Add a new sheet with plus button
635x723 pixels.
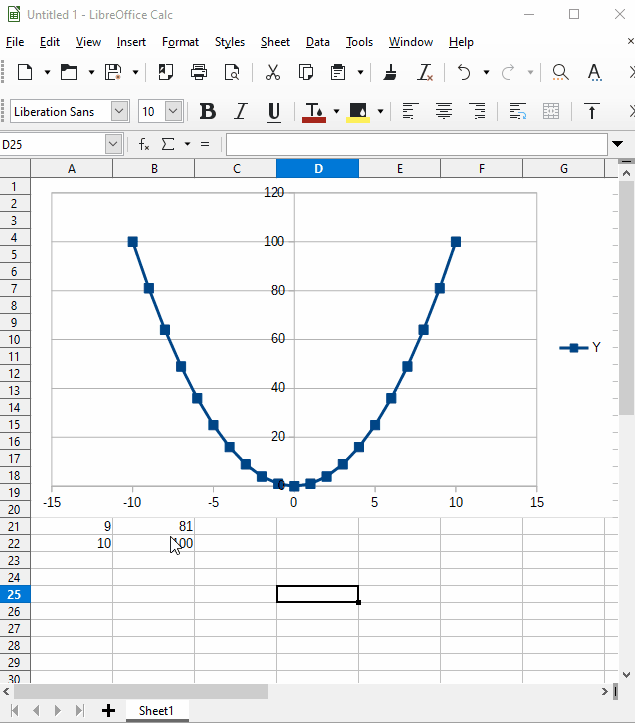click(108, 711)
